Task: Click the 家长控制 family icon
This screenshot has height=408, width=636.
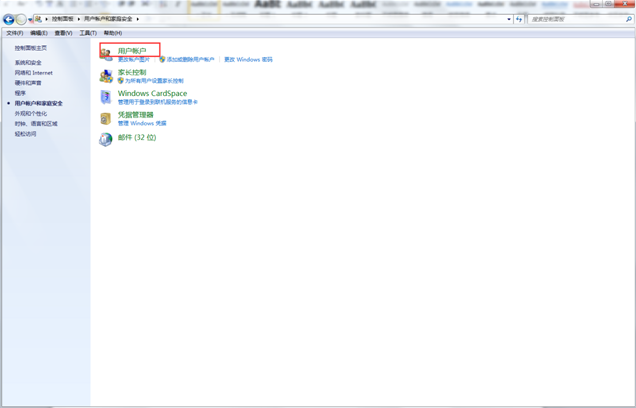Action: coord(106,75)
